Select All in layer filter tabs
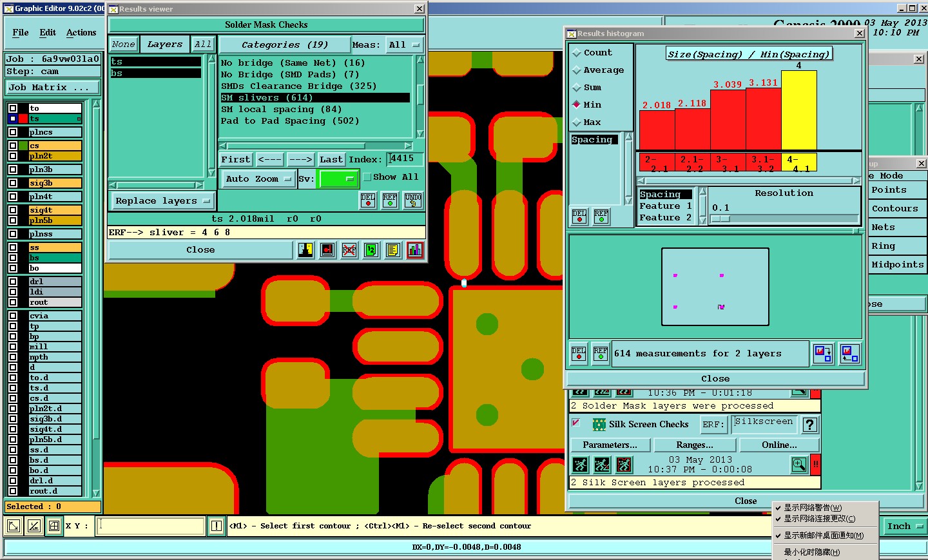928x560 pixels. [203, 44]
